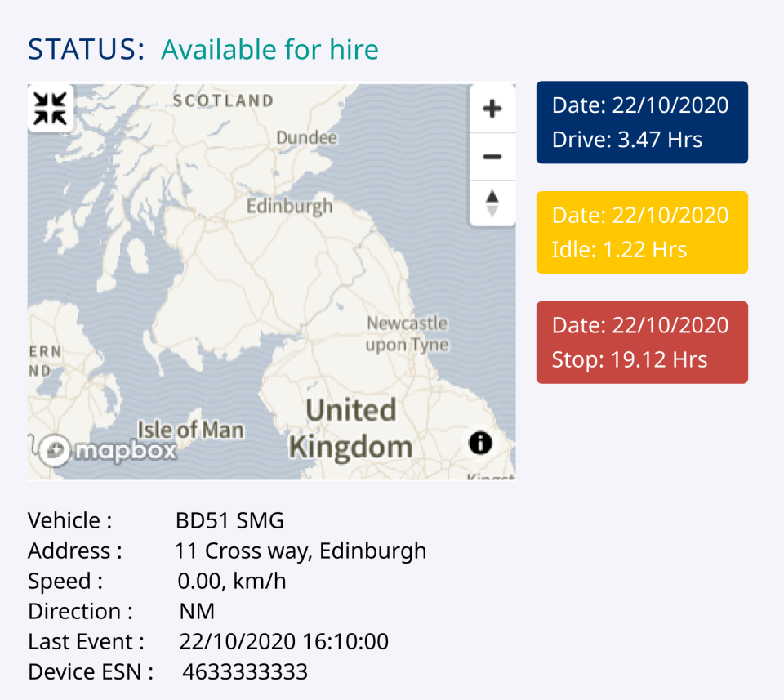
Task: Click the Edinburgh label on the map
Action: pyautogui.click(x=289, y=206)
